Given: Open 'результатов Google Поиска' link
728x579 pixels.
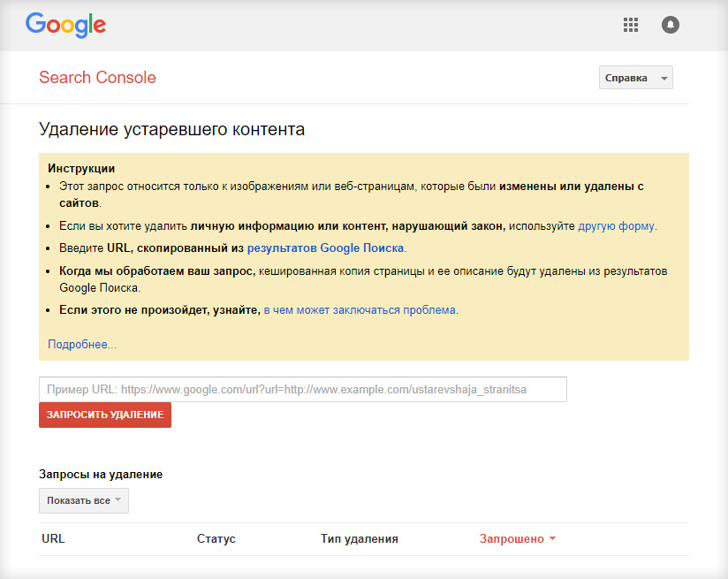Looking at the screenshot, I should coord(325,248).
